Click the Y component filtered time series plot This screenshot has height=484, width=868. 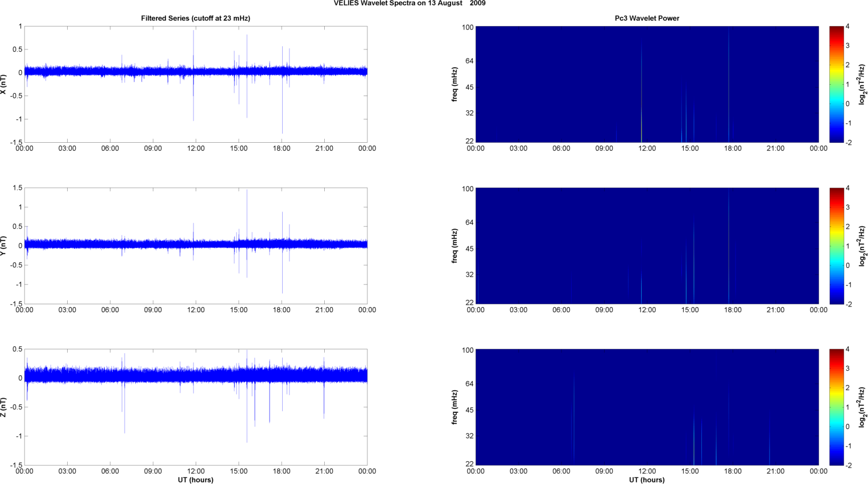(x=196, y=246)
